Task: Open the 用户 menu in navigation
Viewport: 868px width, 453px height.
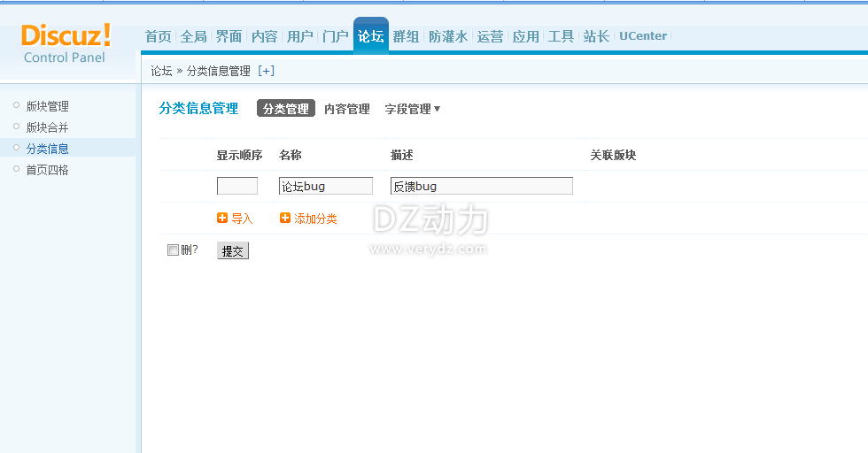Action: click(x=299, y=36)
